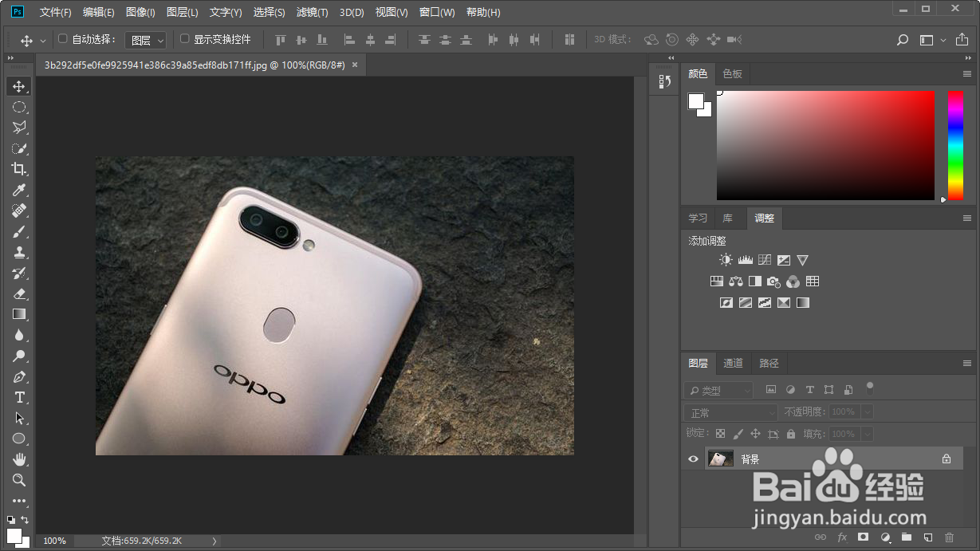Select the Quick Selection tool
The width and height of the screenshot is (980, 551).
[x=19, y=148]
